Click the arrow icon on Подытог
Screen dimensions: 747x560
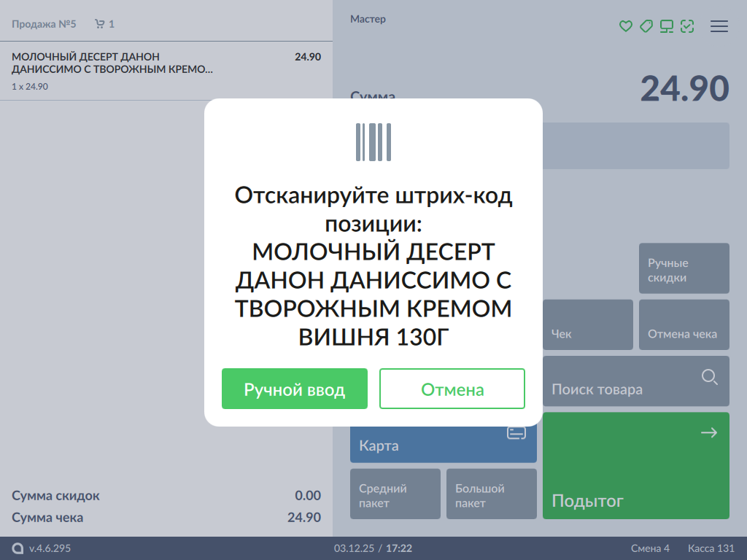pyautogui.click(x=708, y=433)
